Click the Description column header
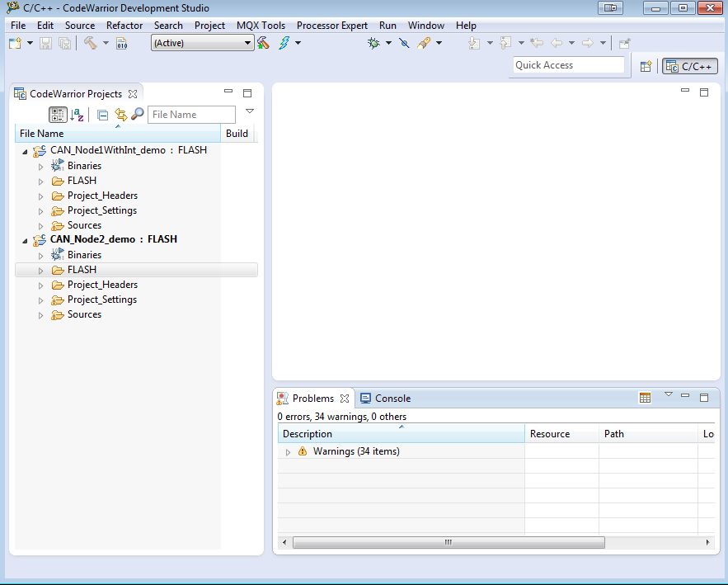 coord(402,434)
